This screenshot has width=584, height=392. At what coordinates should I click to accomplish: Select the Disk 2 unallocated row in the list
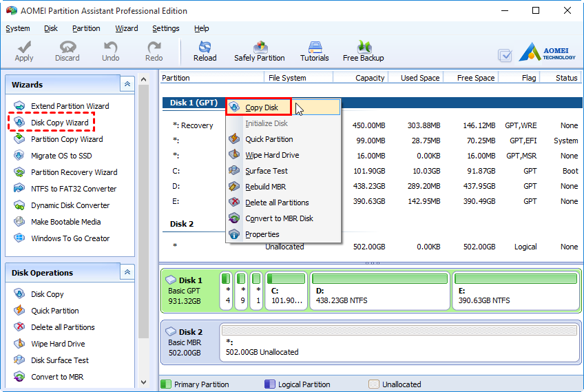pos(372,247)
